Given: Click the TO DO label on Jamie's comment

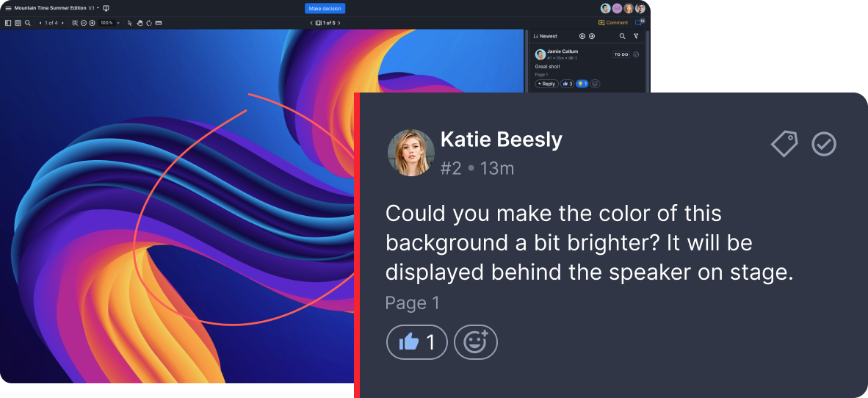Looking at the screenshot, I should point(621,54).
